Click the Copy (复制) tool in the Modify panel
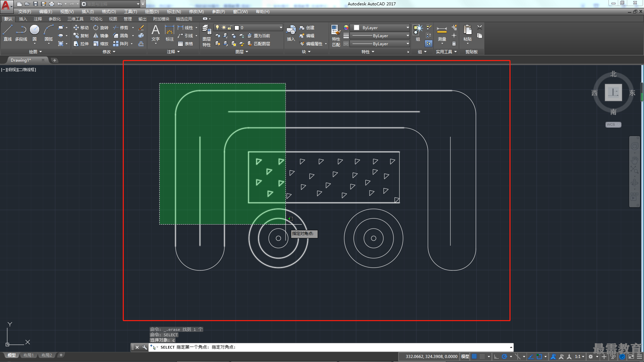Viewport: 644px width, 362px height. click(81, 36)
